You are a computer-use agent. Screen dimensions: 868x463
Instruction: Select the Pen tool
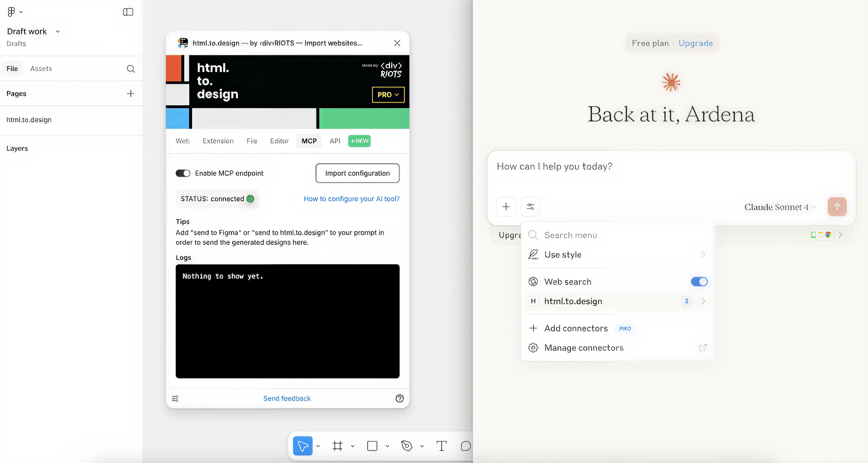pos(407,446)
